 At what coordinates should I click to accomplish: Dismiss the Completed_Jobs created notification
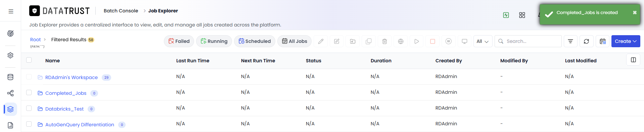point(635,12)
